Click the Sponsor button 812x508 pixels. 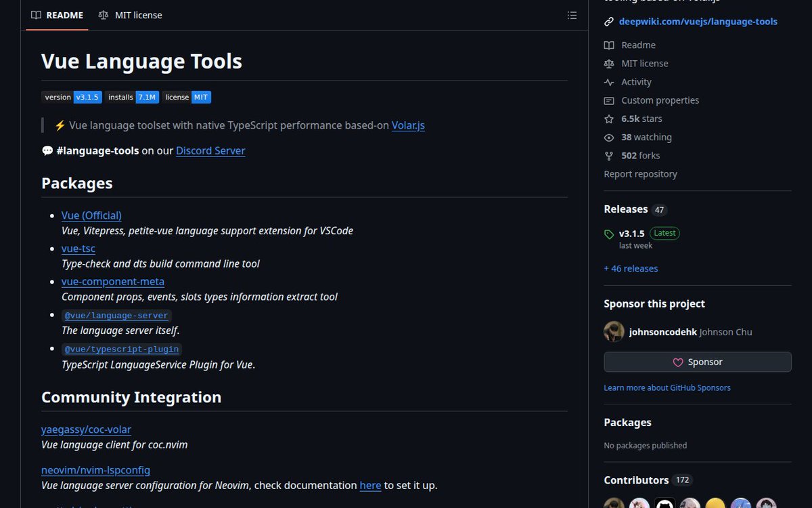[697, 362]
